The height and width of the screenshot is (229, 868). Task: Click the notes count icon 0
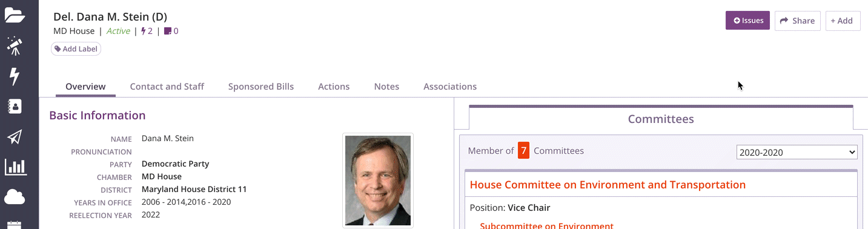(171, 31)
